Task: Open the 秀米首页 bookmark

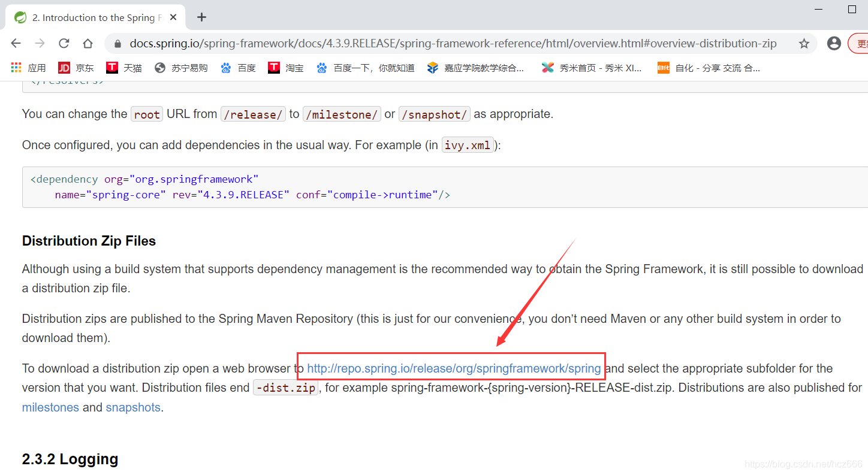Action: point(592,68)
